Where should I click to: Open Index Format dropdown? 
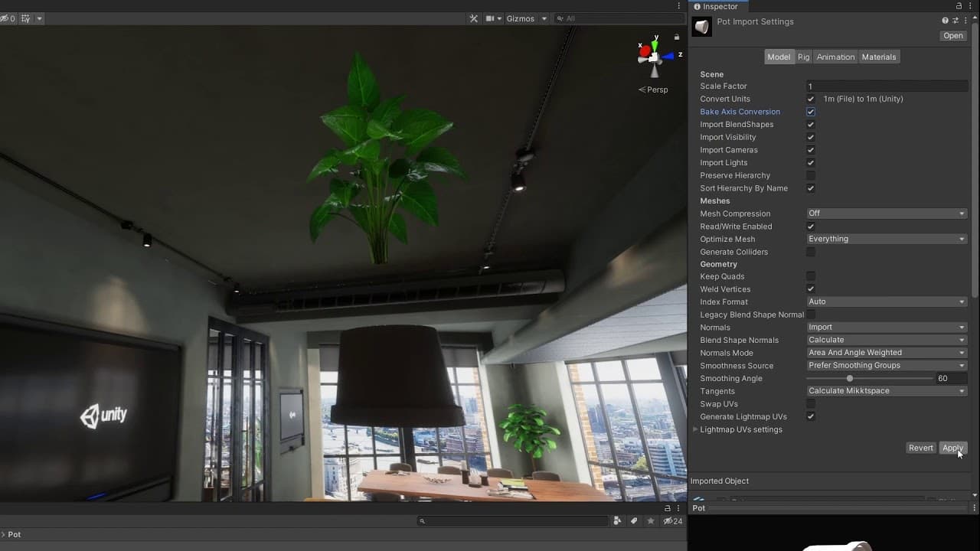pyautogui.click(x=887, y=302)
